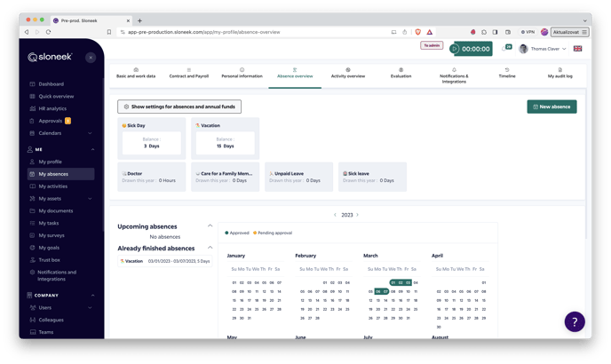The image size is (611, 364).
Task: Open Quick overview in the sidebar
Action: [56, 96]
